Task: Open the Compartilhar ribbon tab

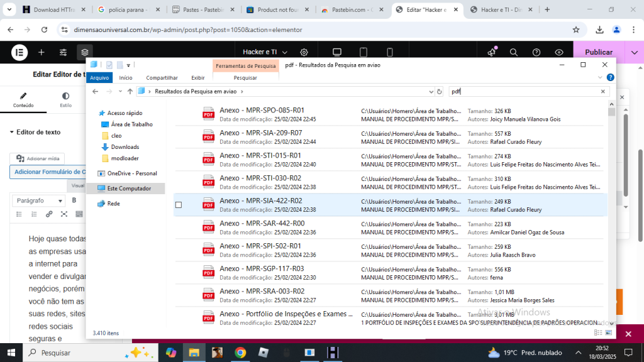Action: 162,78
